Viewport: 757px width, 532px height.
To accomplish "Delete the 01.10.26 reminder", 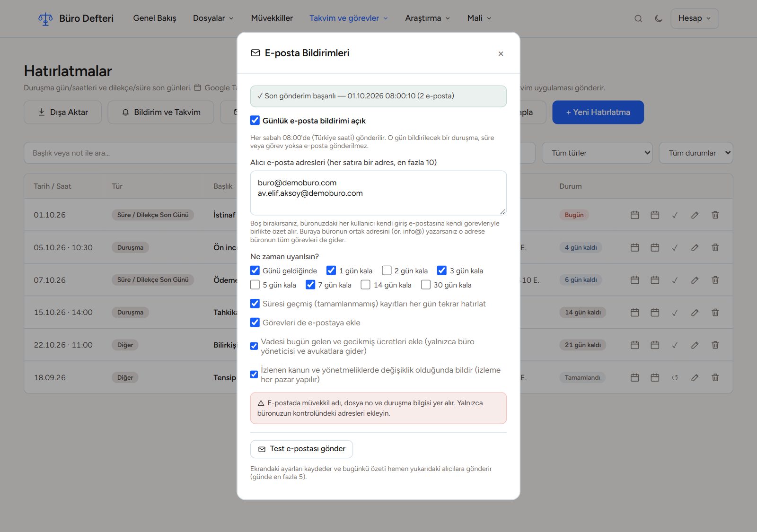I will coord(715,215).
